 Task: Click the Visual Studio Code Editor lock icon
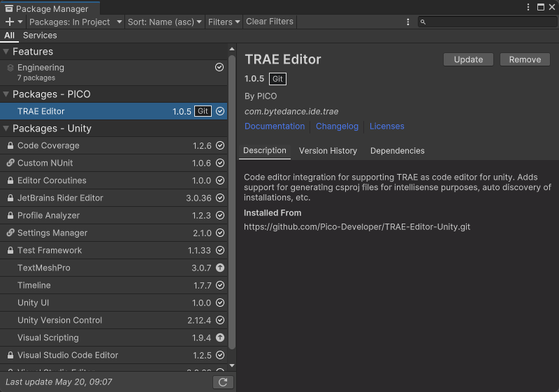click(x=10, y=355)
